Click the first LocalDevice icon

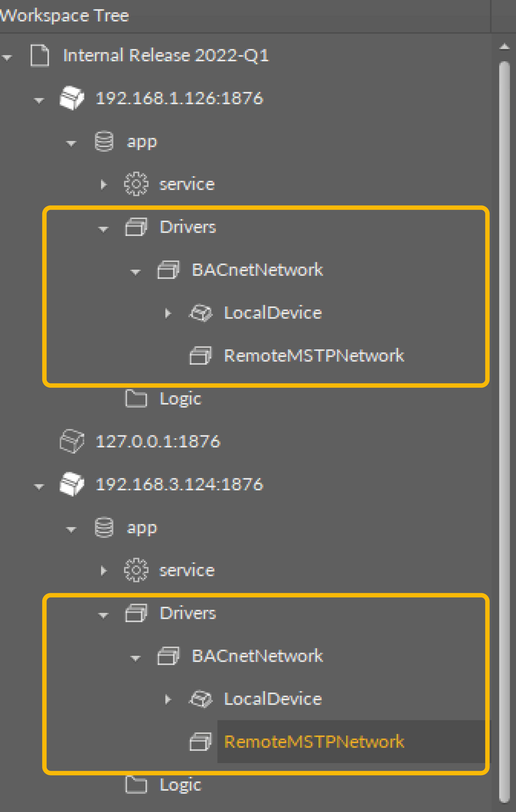pyautogui.click(x=201, y=313)
